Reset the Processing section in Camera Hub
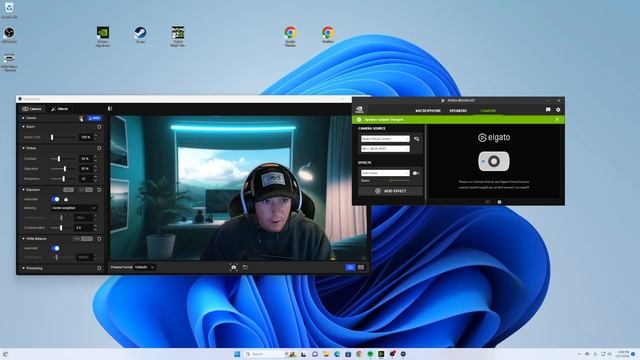This screenshot has height=360, width=640. coord(99,268)
